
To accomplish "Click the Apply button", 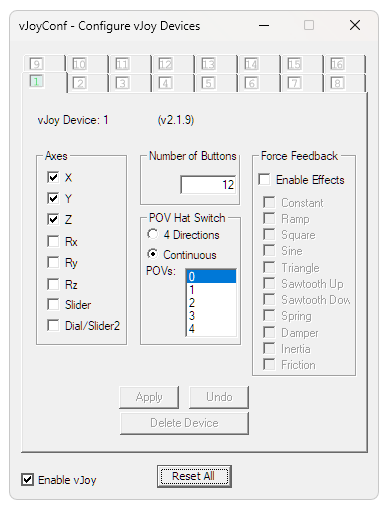I will point(149,397).
